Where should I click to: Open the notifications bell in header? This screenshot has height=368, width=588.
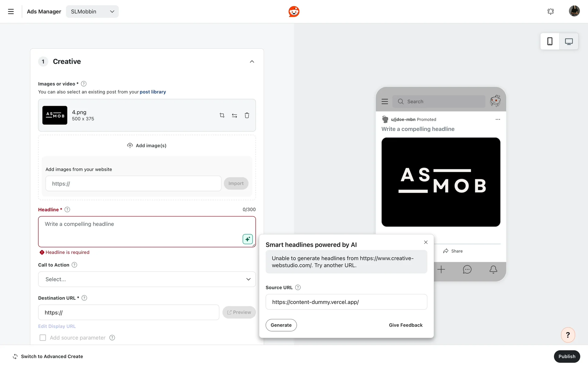tap(550, 11)
